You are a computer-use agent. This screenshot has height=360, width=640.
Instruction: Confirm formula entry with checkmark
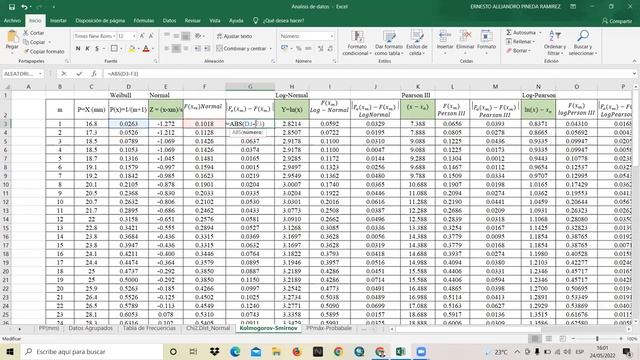click(79, 73)
